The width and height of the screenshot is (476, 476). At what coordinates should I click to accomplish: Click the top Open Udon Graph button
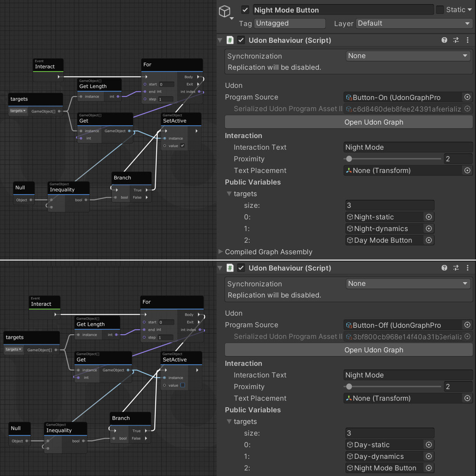coord(349,122)
